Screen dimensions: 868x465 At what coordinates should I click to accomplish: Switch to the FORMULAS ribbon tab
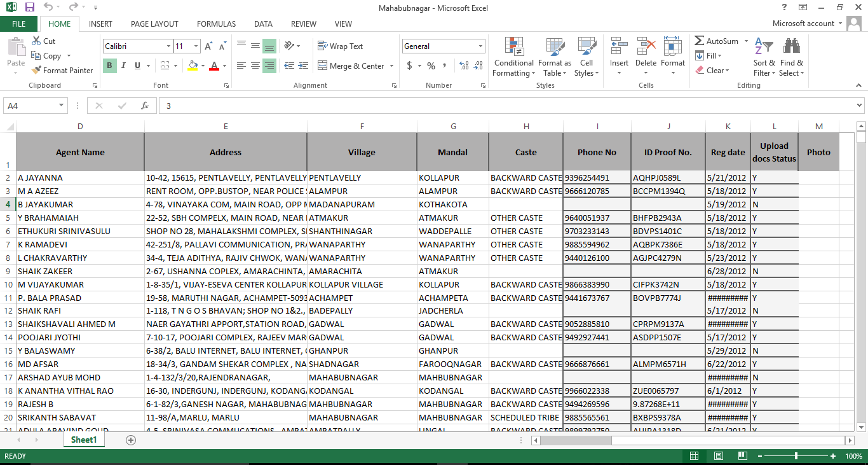pos(216,24)
